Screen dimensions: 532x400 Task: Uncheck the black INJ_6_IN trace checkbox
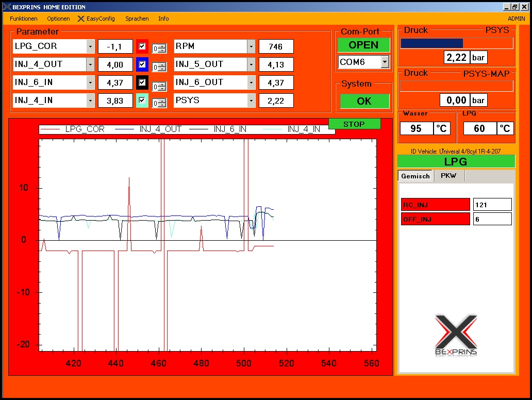142,82
